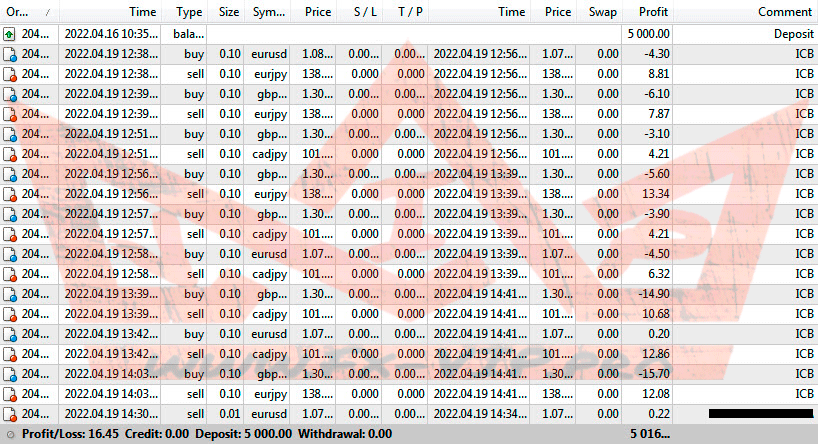The width and height of the screenshot is (818, 444).
Task: Sort trades by the Swap column header
Action: click(x=600, y=12)
